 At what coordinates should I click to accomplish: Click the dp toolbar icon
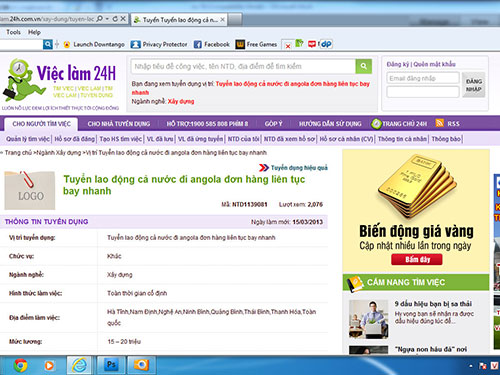point(326,44)
